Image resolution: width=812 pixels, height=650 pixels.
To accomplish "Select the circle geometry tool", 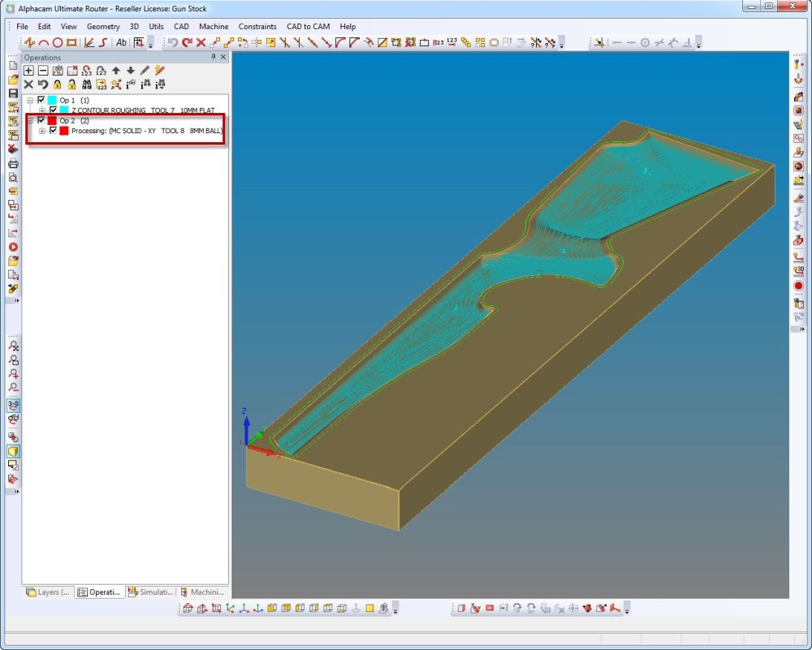I will (x=58, y=42).
